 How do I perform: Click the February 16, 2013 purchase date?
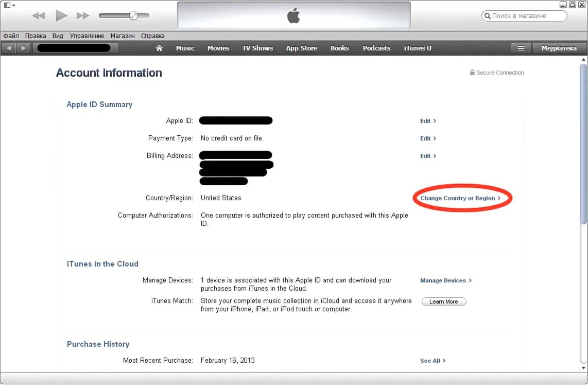pos(228,360)
